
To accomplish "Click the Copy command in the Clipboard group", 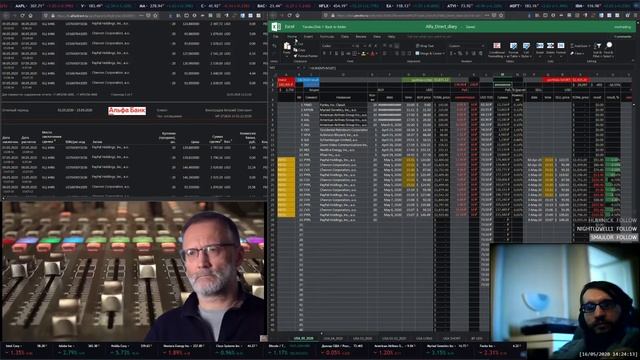I will point(299,50).
